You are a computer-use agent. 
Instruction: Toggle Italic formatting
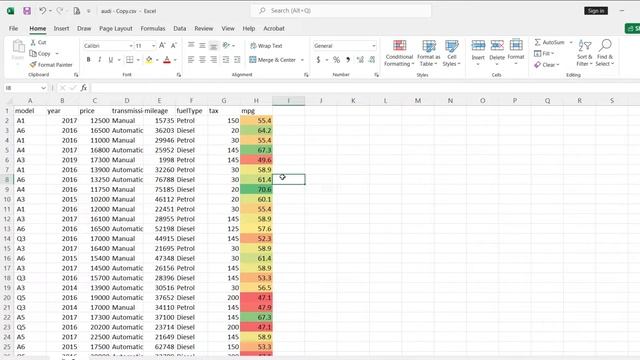coord(99,60)
